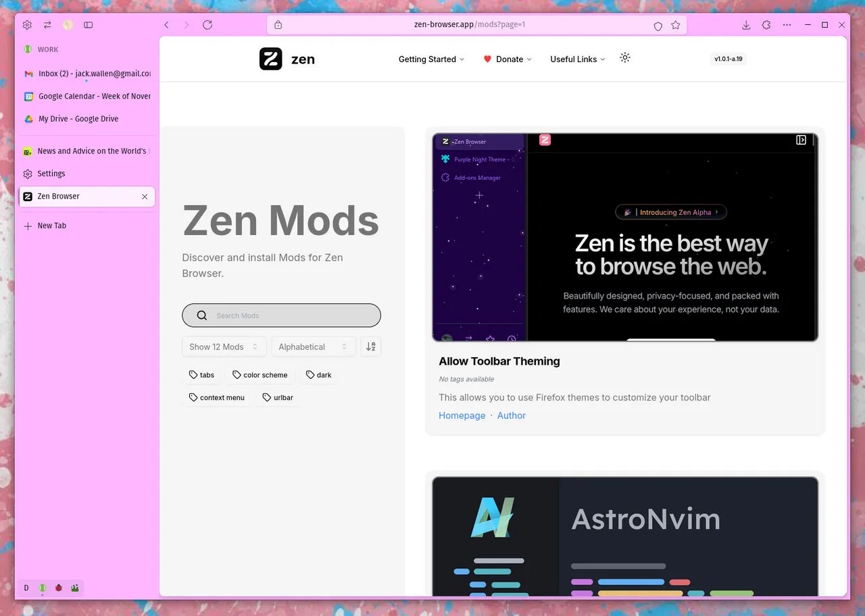Click the v1.0.1-a.19 version badge
Viewport: 865px width, 616px height.
728,59
